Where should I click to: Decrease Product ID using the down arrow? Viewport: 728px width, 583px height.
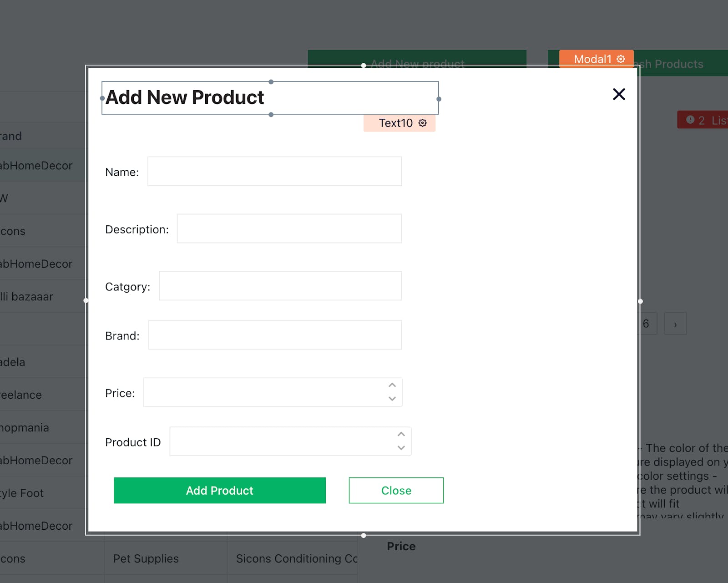point(401,448)
